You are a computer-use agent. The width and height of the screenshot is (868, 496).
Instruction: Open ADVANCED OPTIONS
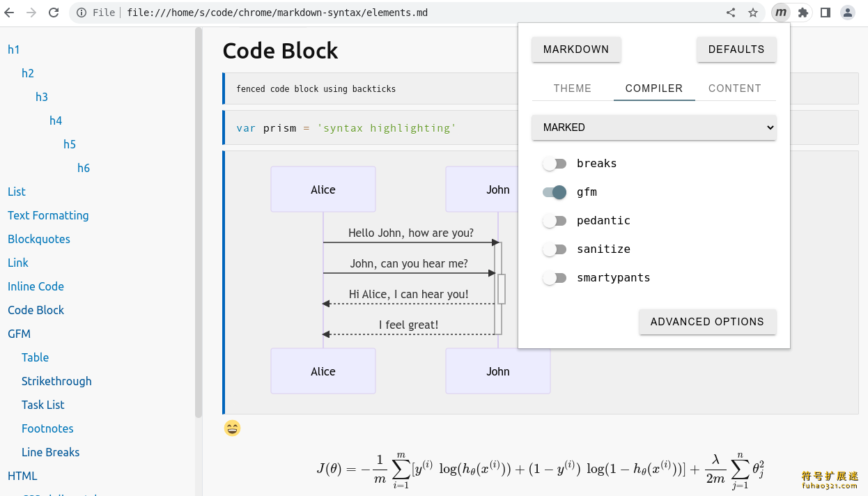point(707,322)
